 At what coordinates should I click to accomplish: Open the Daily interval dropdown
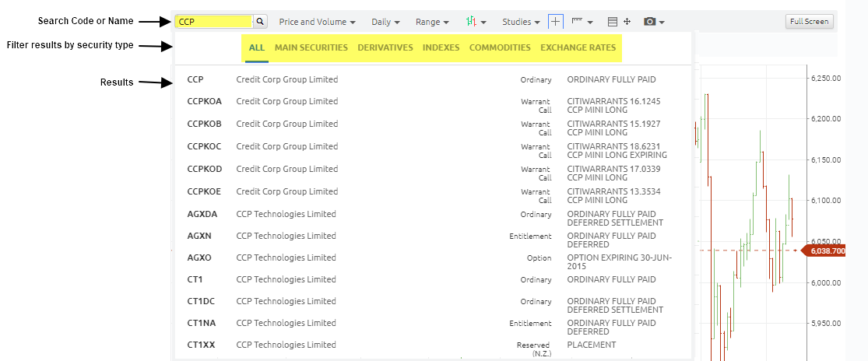[385, 22]
